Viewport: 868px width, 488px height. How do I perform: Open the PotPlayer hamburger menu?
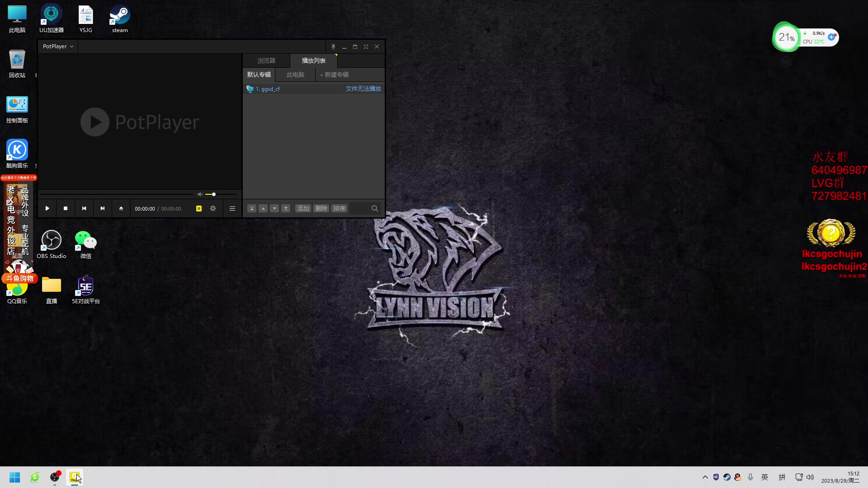tap(232, 208)
